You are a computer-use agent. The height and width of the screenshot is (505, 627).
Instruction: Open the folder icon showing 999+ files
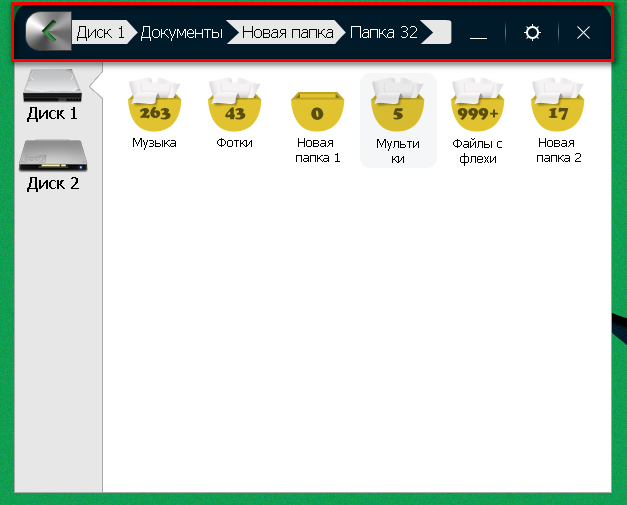click(477, 107)
